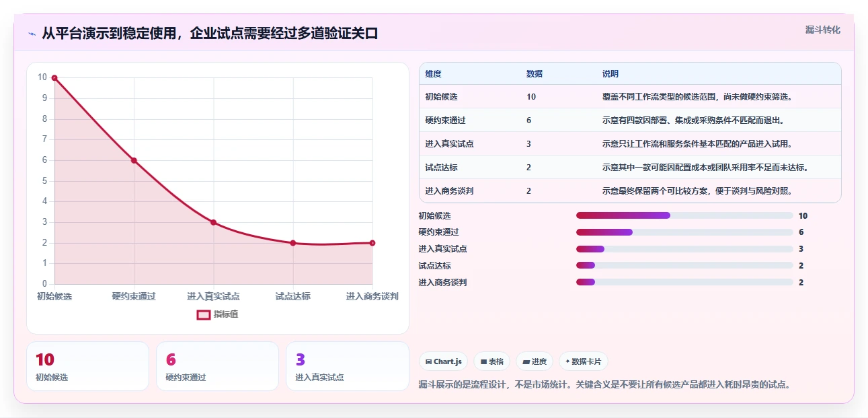Viewport: 868px width, 418px height.
Task: Click the 进度 tag chip
Action: pyautogui.click(x=534, y=361)
